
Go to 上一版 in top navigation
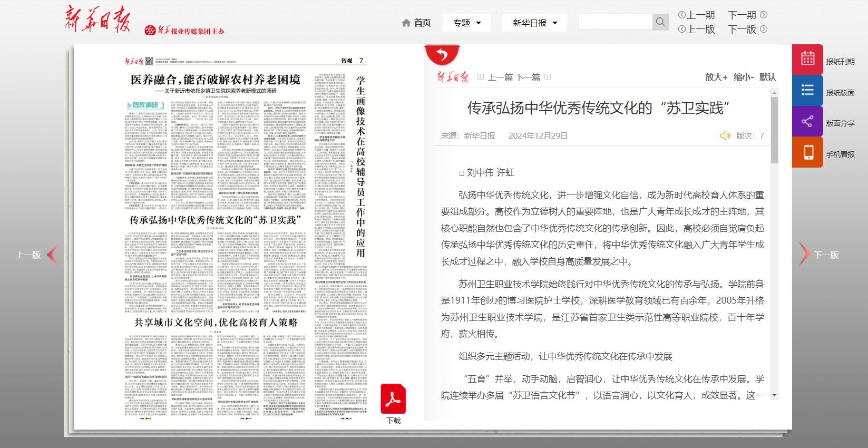click(x=696, y=30)
